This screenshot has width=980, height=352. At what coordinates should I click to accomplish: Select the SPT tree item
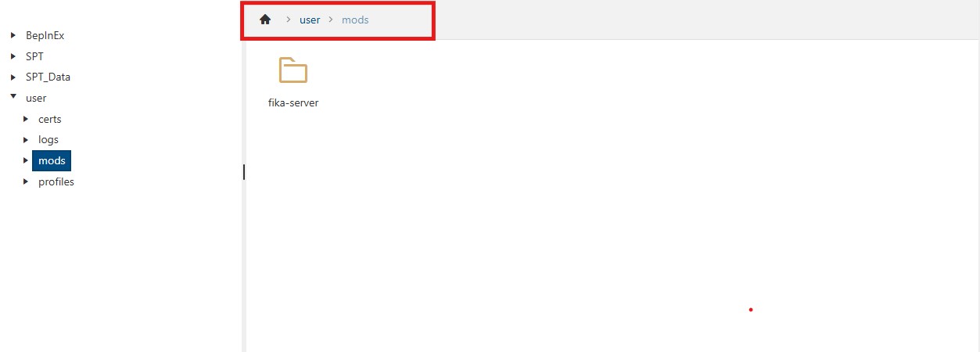(34, 56)
